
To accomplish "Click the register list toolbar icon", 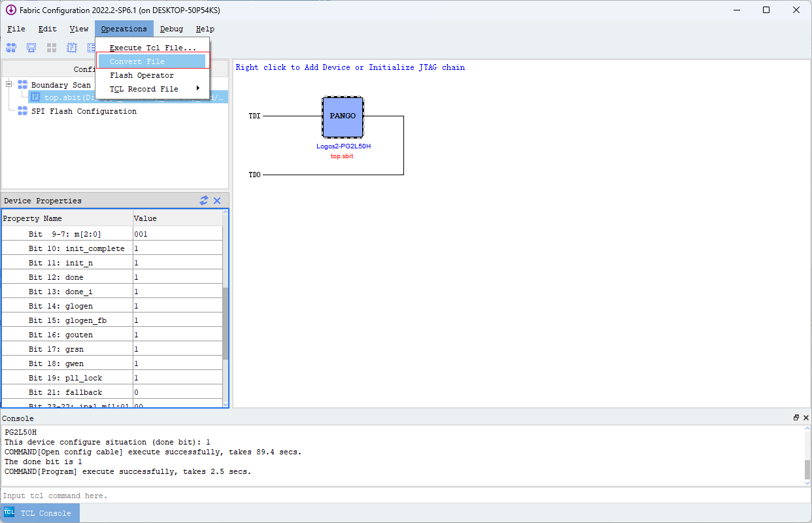I will (90, 47).
